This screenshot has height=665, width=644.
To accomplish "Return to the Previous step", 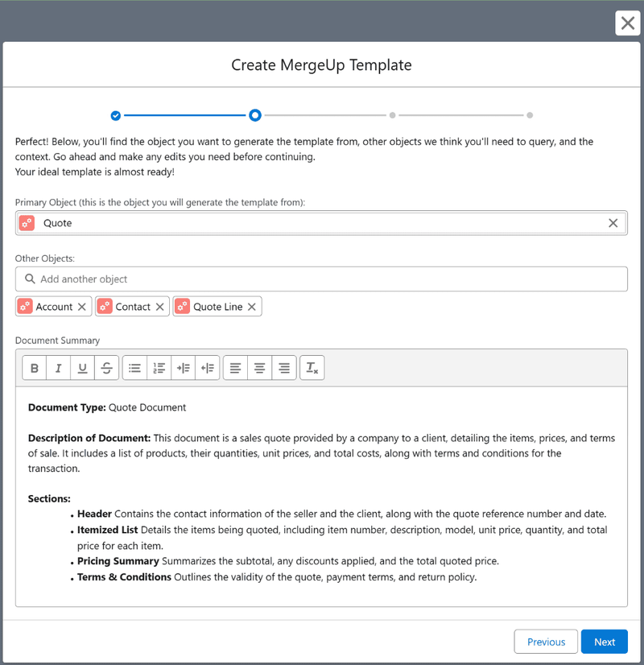I will point(546,642).
